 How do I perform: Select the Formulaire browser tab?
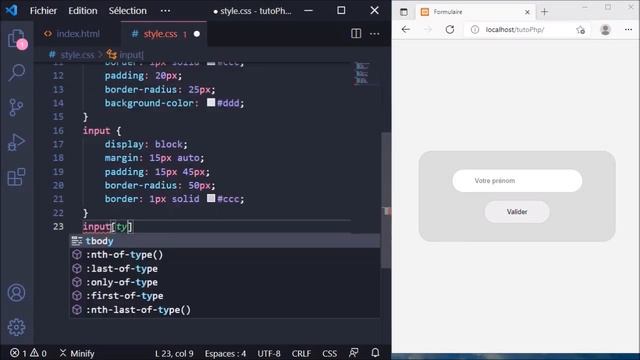(476, 12)
